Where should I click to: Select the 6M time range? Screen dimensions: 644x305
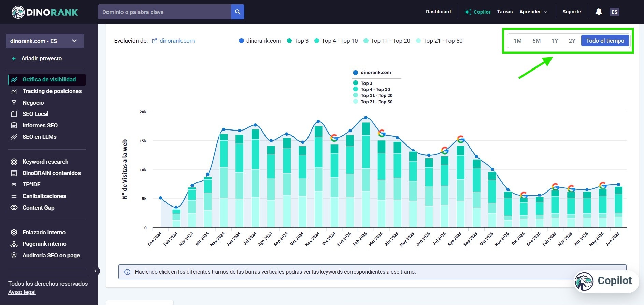click(x=536, y=41)
